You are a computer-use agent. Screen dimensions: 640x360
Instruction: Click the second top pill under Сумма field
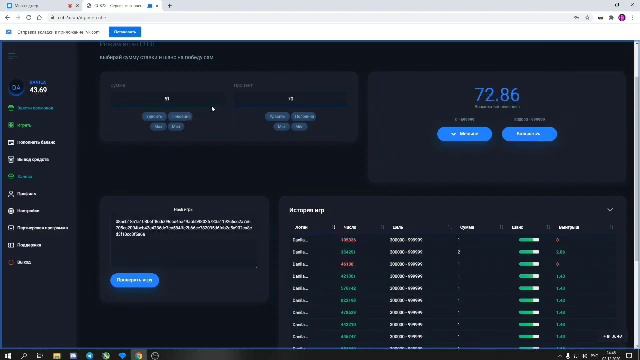coord(180,117)
